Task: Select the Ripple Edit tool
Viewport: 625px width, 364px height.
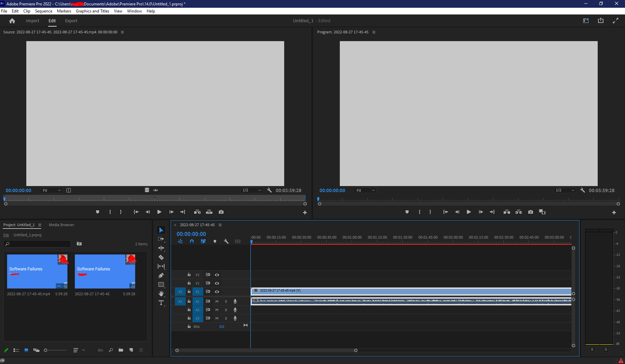Action: click(161, 248)
